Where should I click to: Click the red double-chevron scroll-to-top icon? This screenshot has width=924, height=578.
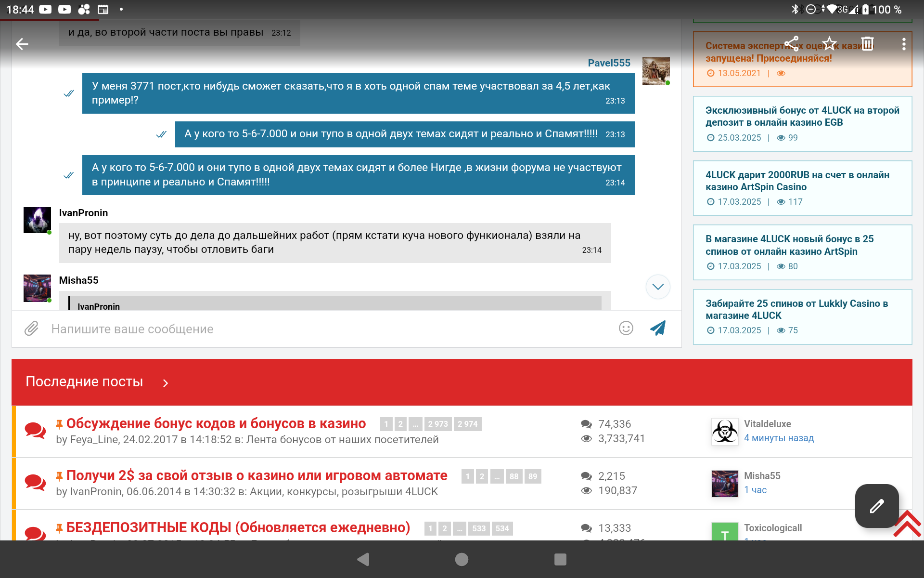[x=908, y=524]
